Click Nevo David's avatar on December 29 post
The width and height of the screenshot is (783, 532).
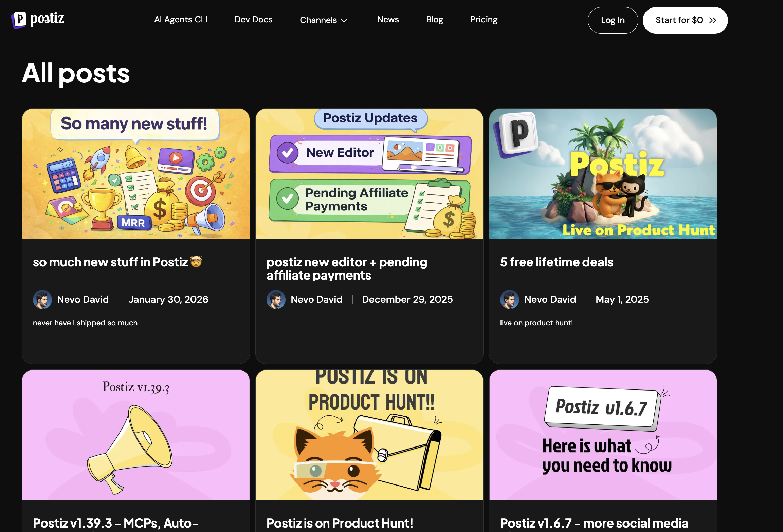tap(276, 299)
